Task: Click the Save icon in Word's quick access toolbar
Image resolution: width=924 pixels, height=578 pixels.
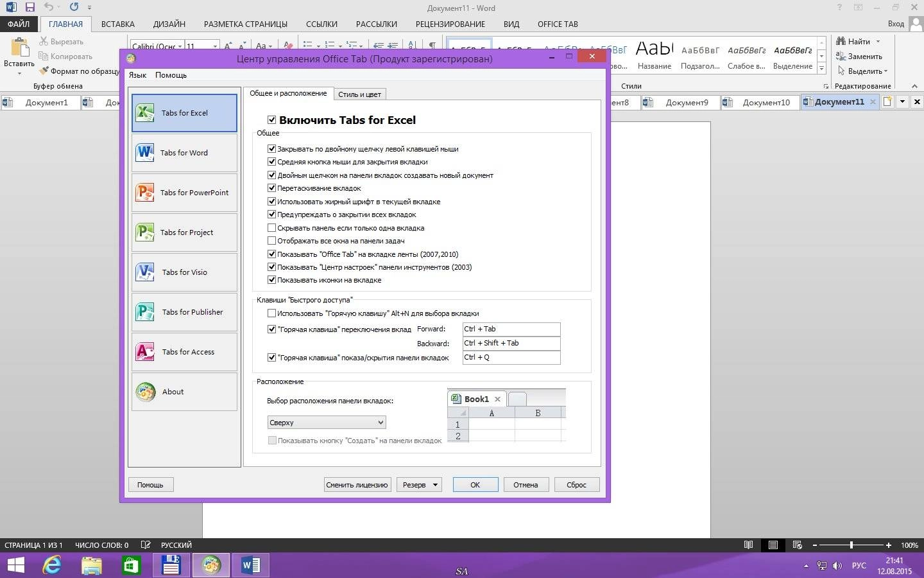Action: [x=30, y=8]
